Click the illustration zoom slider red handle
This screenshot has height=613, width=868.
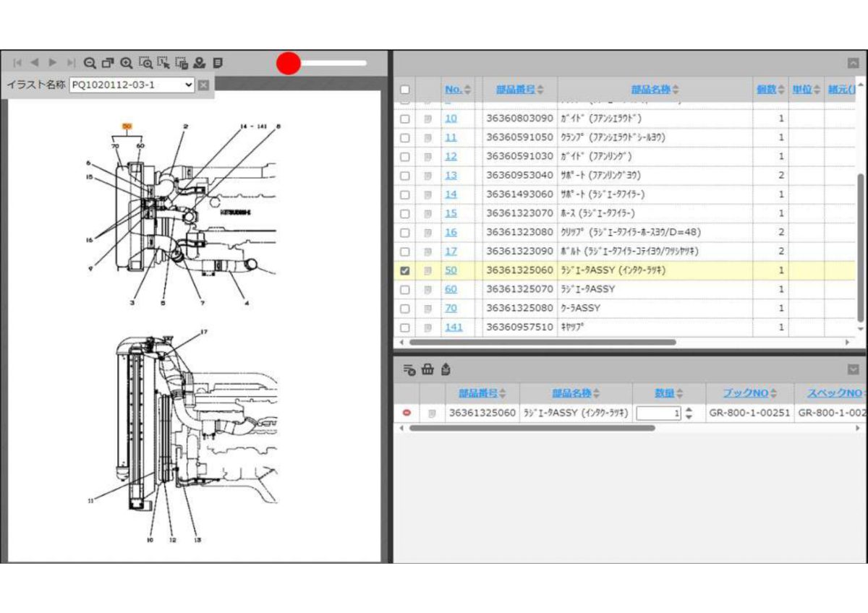point(289,63)
